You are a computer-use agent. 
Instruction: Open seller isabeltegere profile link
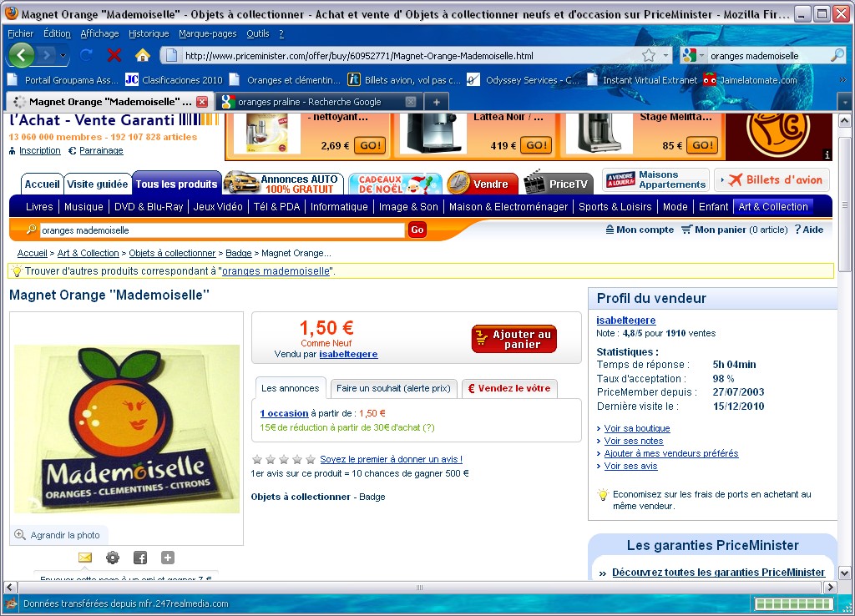(x=626, y=321)
